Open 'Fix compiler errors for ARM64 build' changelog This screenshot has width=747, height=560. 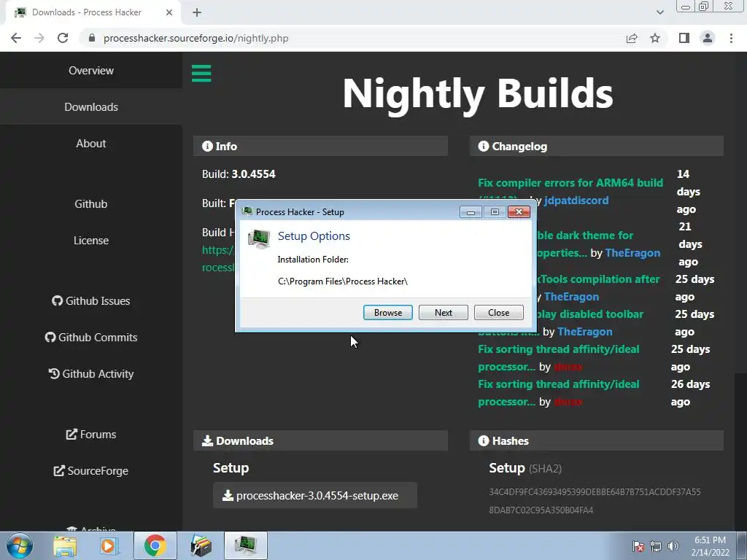tap(570, 183)
